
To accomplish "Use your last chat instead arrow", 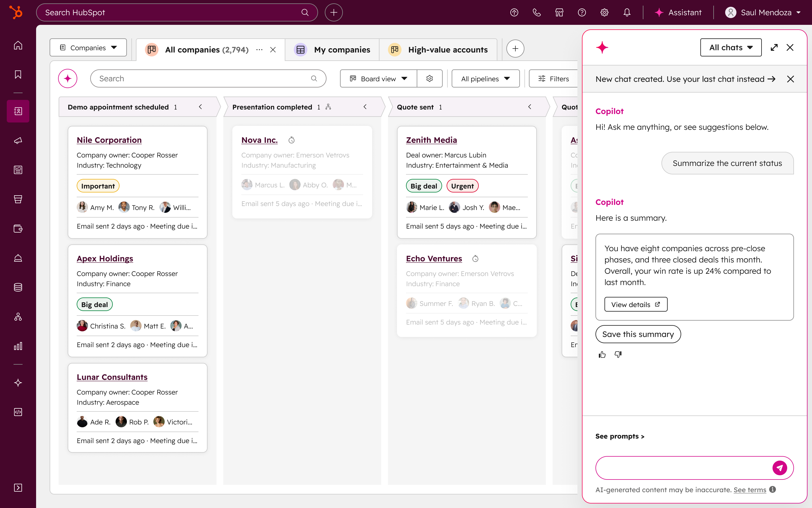I will coord(772,79).
